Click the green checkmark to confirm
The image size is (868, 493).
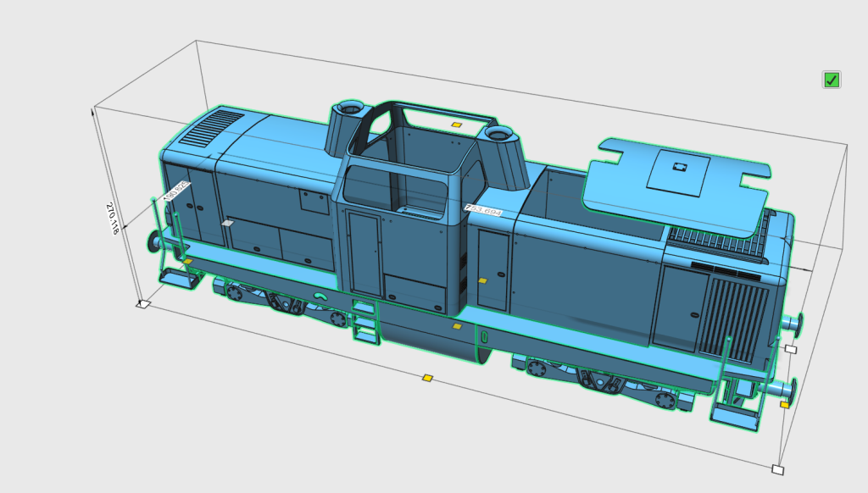pos(831,80)
